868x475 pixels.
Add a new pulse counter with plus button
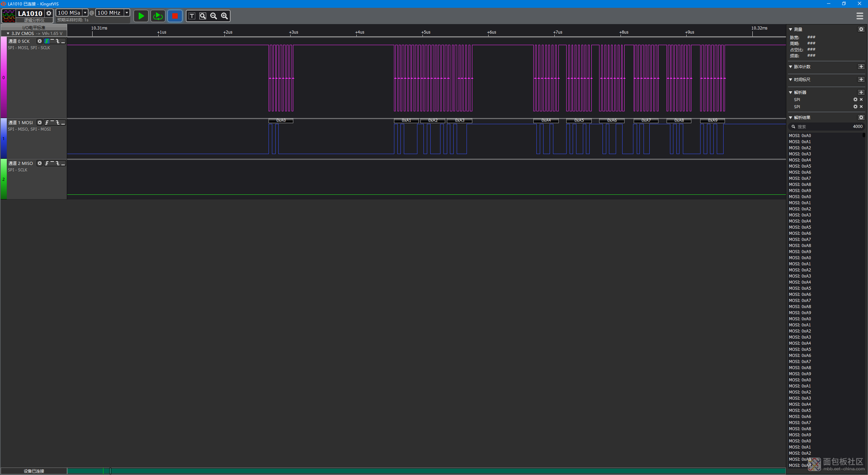click(861, 66)
